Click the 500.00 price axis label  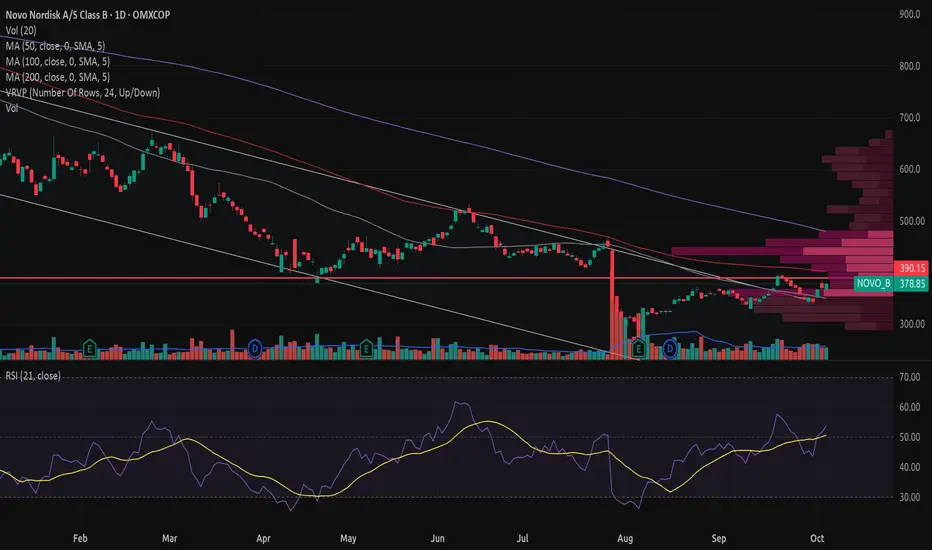911,221
